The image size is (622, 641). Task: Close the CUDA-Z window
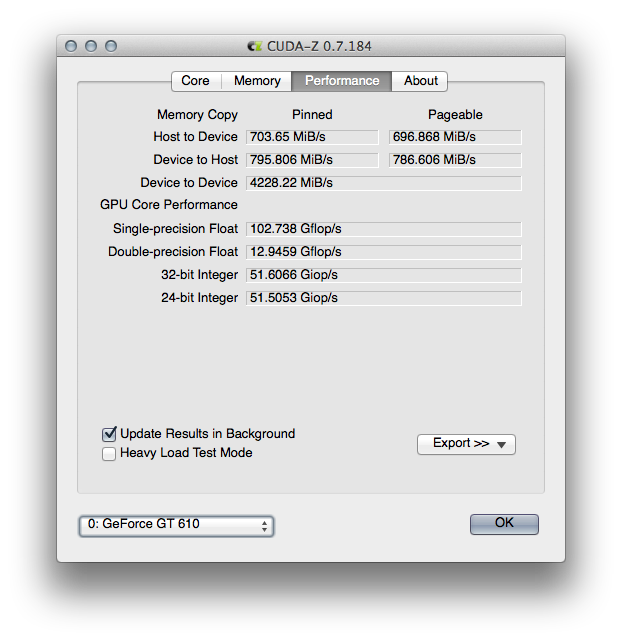tap(71, 46)
